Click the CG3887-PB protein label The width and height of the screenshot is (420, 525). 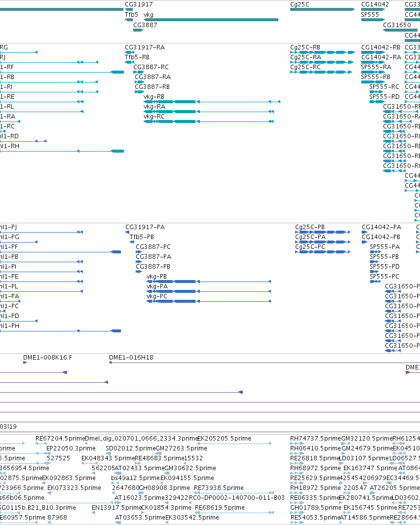click(153, 267)
